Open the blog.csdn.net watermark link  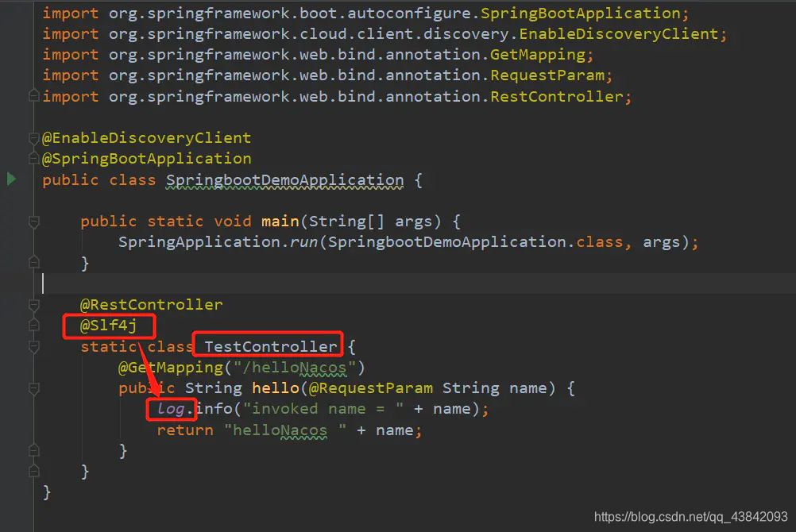[691, 517]
